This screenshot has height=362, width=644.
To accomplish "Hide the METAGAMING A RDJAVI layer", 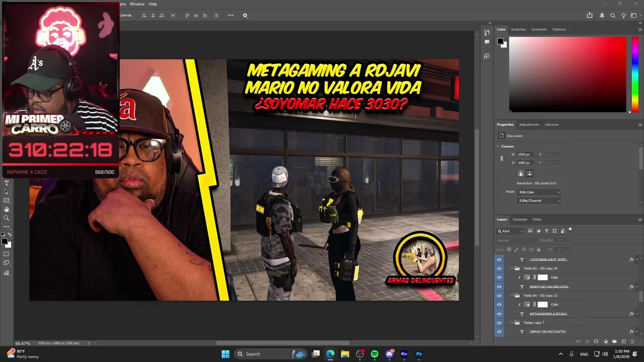I will click(499, 314).
